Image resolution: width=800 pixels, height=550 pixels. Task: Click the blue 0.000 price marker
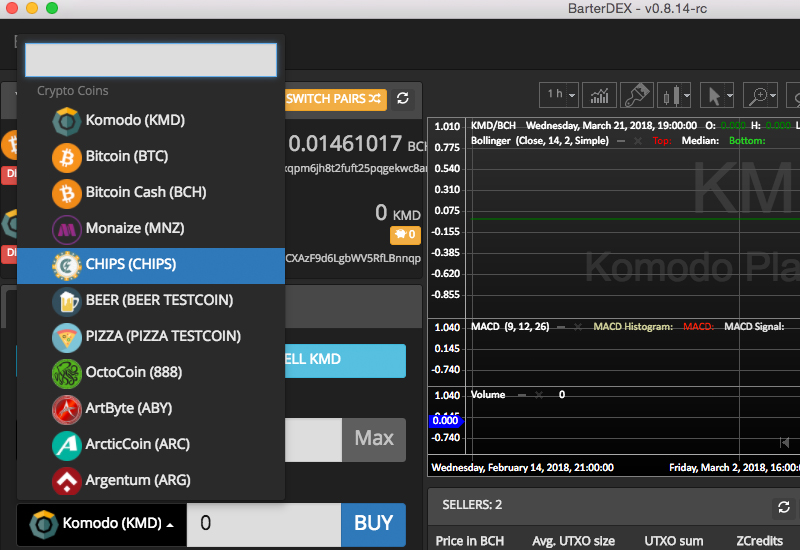pos(446,421)
